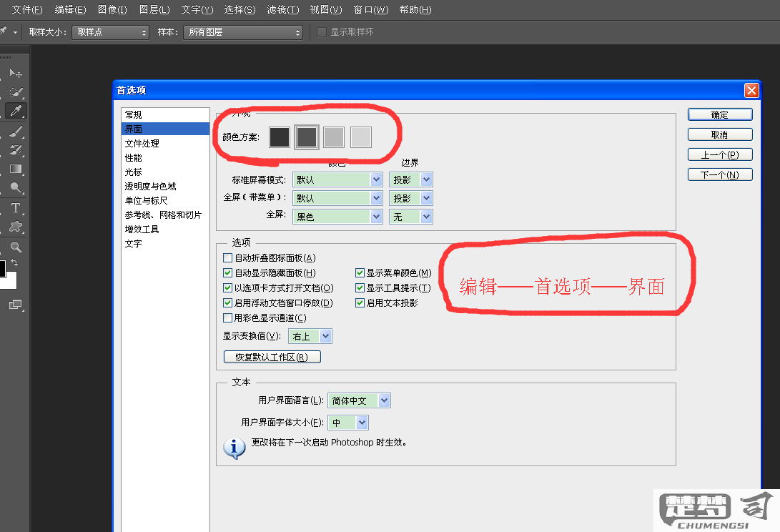The image size is (780, 532).
Task: Open the 文字 menu
Action: (197, 9)
